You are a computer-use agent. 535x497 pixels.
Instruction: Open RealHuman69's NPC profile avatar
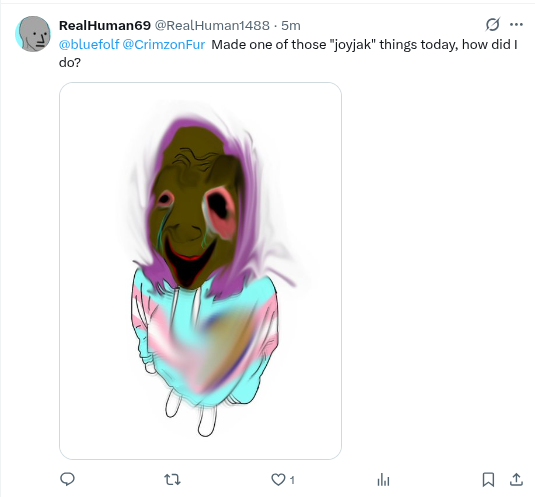33,34
